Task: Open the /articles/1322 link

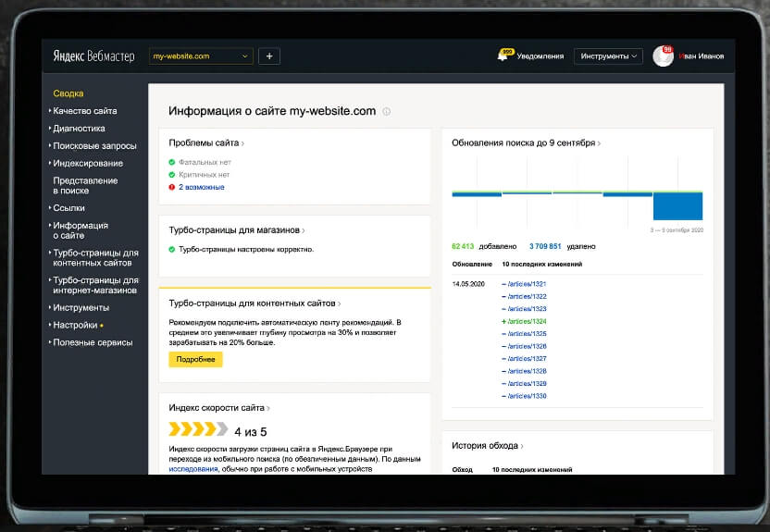Action: pos(527,296)
